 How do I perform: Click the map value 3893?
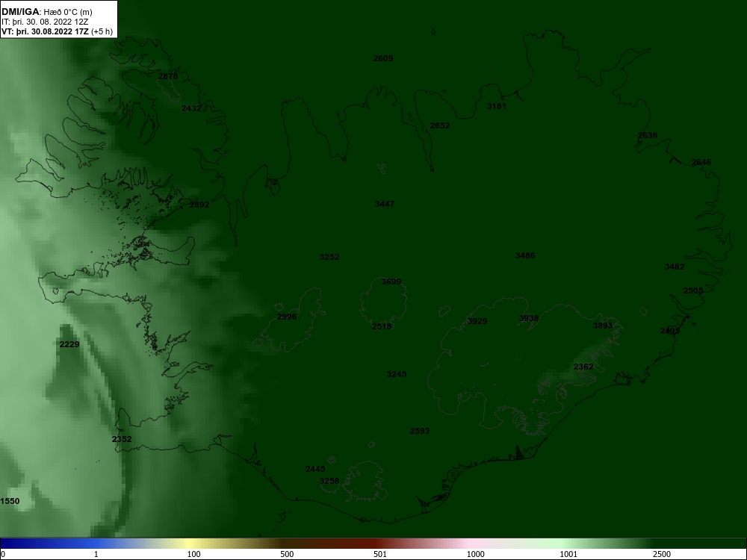(603, 326)
